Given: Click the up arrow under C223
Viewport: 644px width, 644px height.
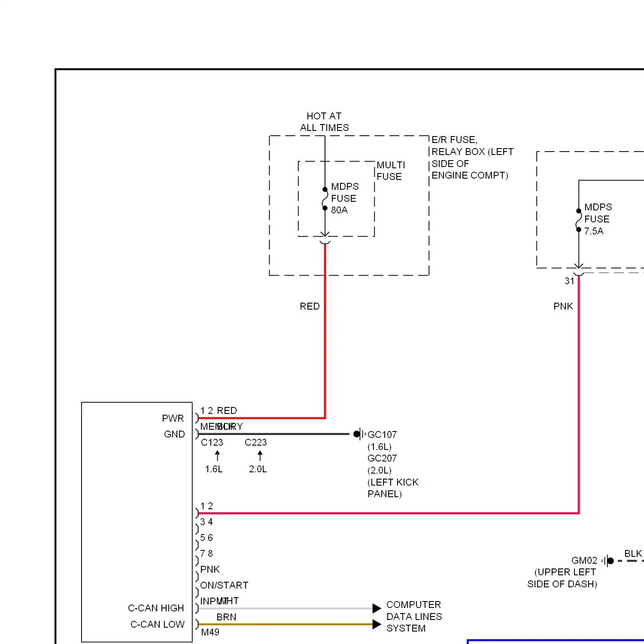Looking at the screenshot, I should pos(260,456).
